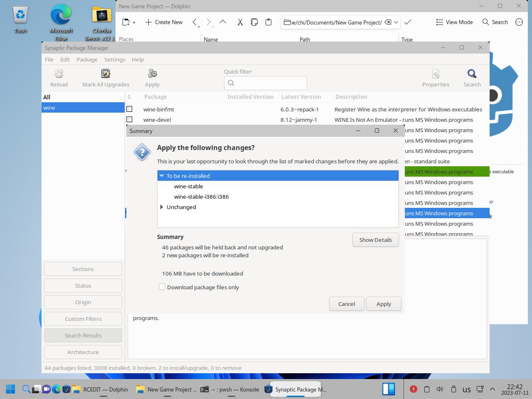532x399 pixels.
Task: Switch sidebar to Sections view
Action: coord(83,269)
